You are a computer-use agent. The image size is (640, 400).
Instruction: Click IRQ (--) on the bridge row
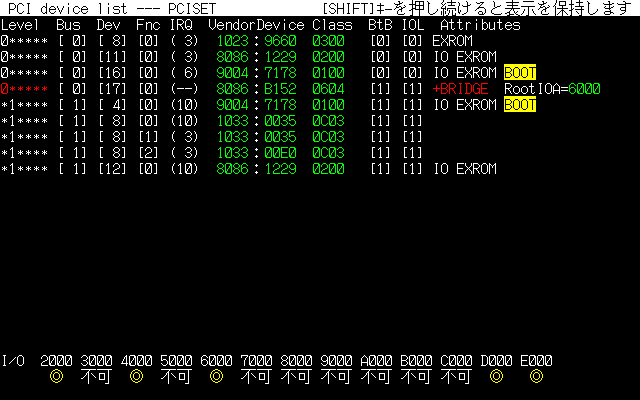point(184,89)
